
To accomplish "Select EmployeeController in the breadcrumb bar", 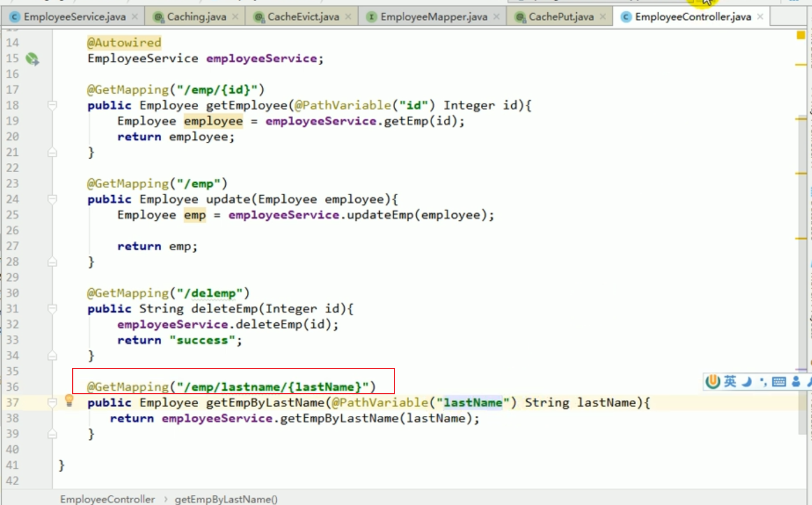I will coord(107,499).
